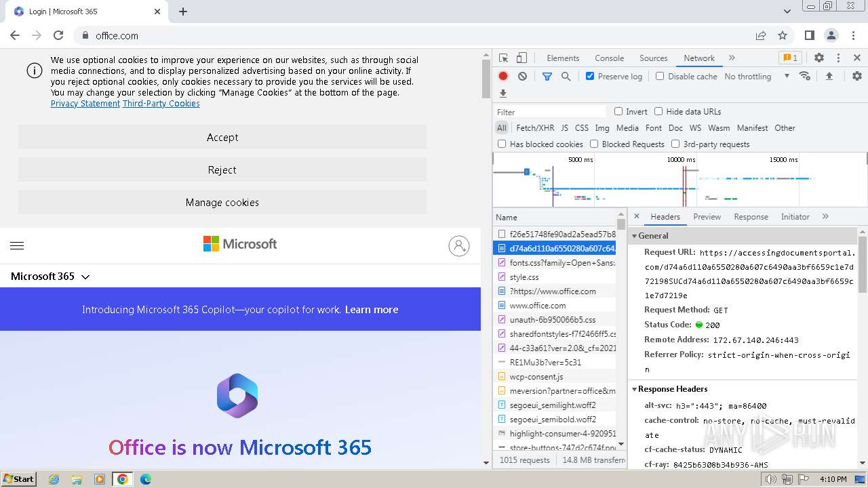Open the tab search dropdown arrow
Image resolution: width=868 pixels, height=488 pixels.
point(787,12)
